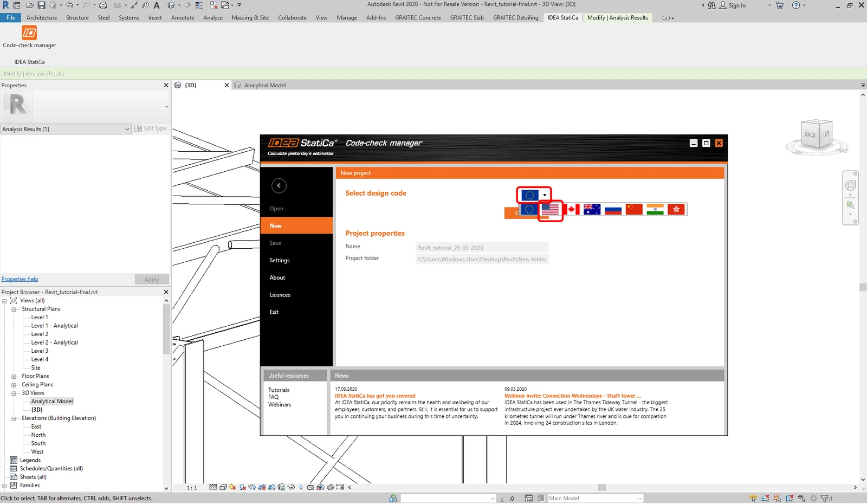Select Settings in Code-check manager menu
Screen dimensions: 867x504
280,261
